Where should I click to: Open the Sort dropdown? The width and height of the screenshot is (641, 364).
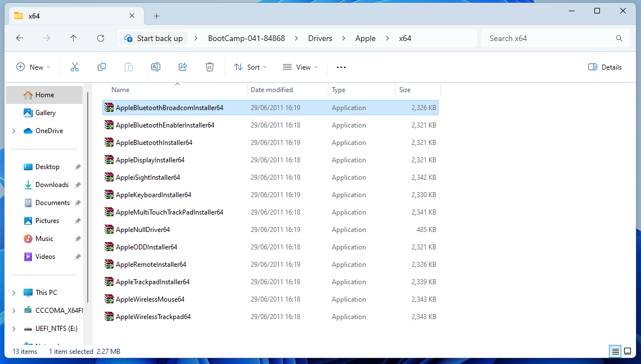point(250,67)
